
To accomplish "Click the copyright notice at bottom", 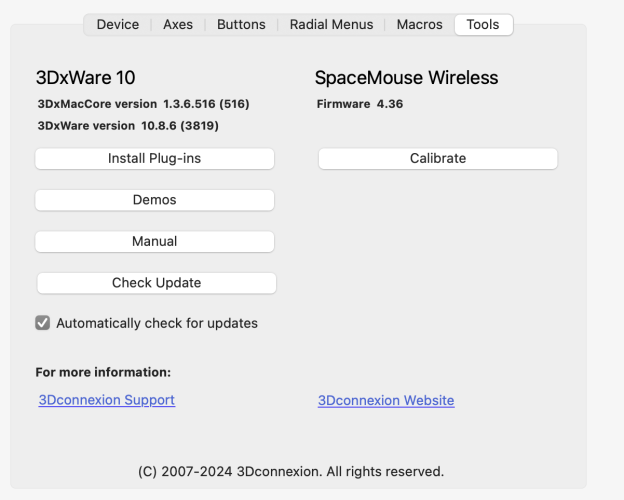I will pyautogui.click(x=290, y=471).
